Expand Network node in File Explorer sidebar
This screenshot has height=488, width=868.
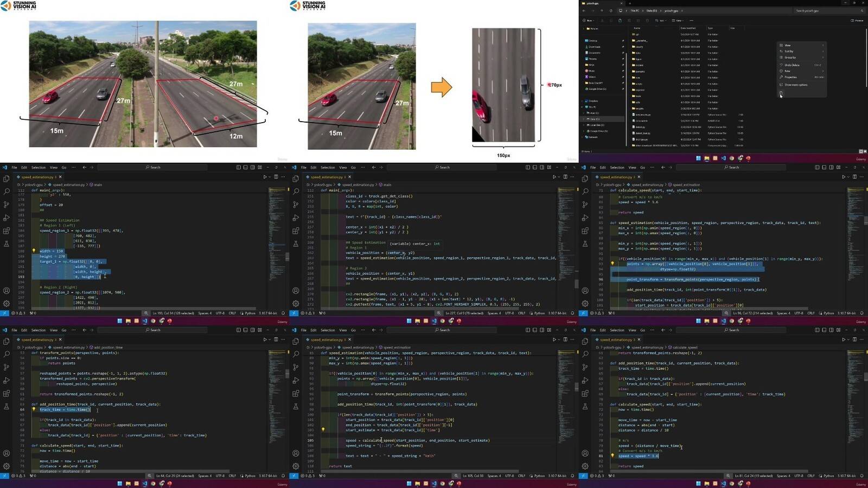(x=582, y=137)
